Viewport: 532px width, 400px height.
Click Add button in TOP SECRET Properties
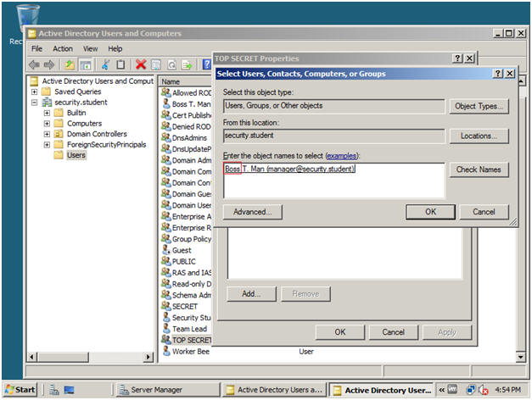[251, 293]
